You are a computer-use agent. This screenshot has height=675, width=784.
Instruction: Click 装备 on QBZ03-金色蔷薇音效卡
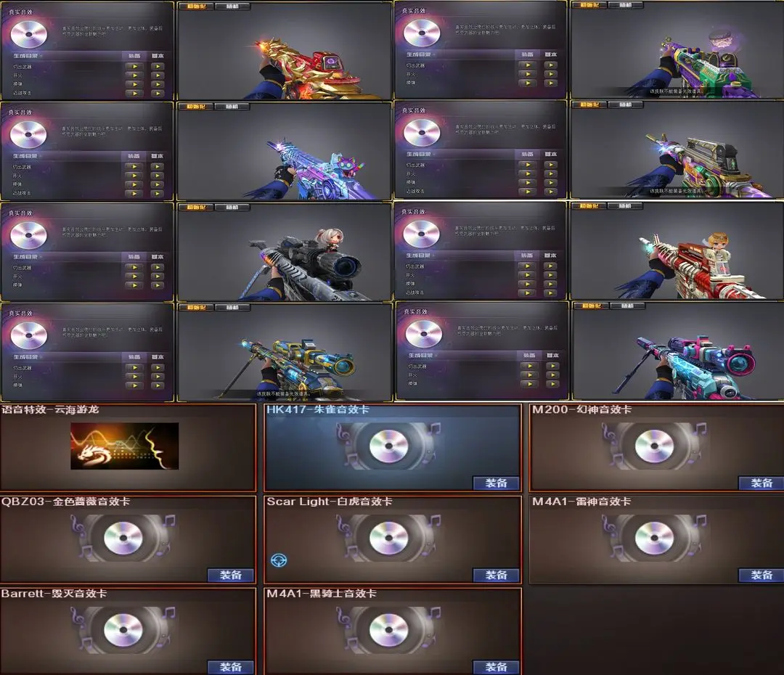(x=231, y=575)
